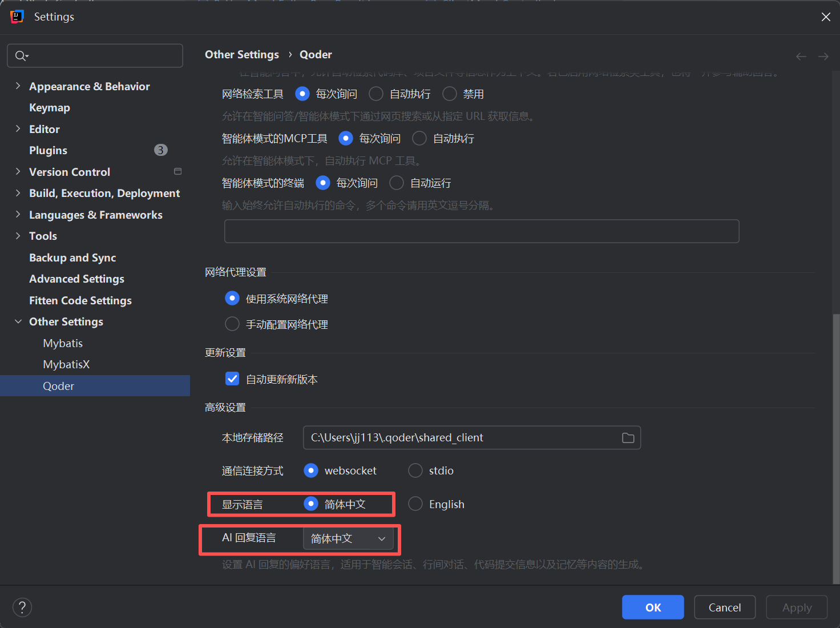Expand the Editor section
This screenshot has width=840, height=628.
pos(18,129)
